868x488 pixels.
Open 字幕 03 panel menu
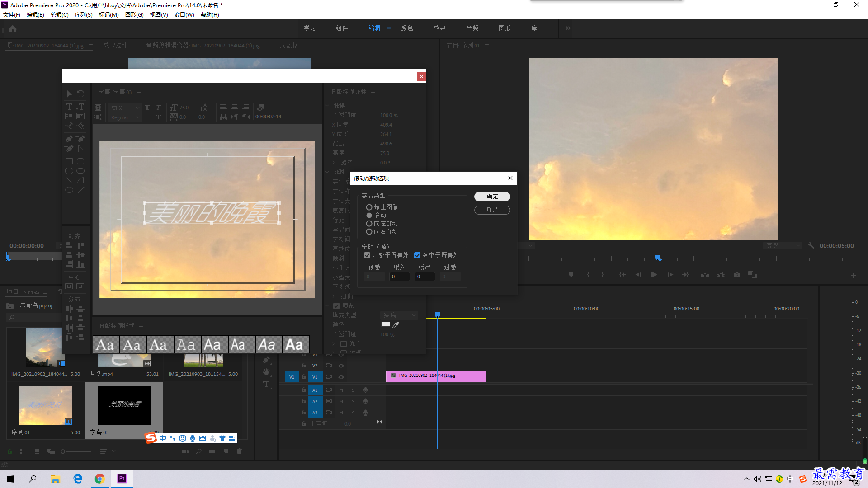pos(139,92)
